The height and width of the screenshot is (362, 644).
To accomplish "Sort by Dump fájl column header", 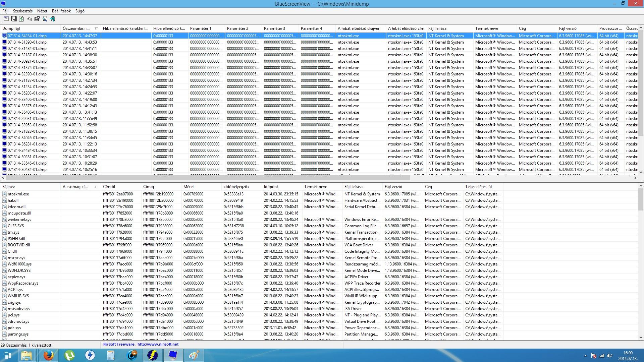I will pos(30,28).
